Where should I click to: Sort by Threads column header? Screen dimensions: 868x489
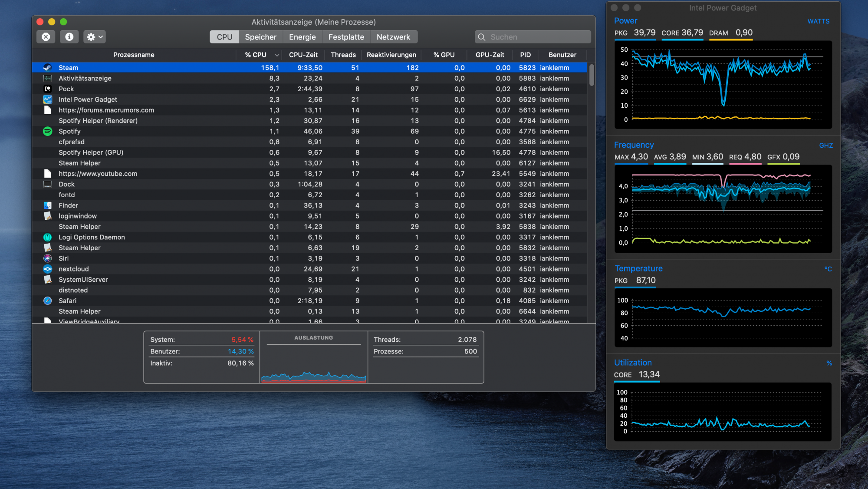[x=343, y=55]
